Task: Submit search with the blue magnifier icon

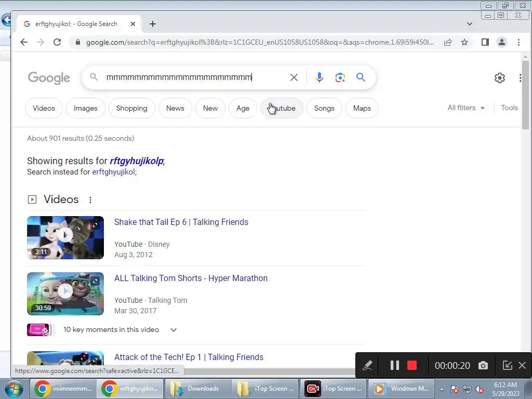Action: point(361,77)
